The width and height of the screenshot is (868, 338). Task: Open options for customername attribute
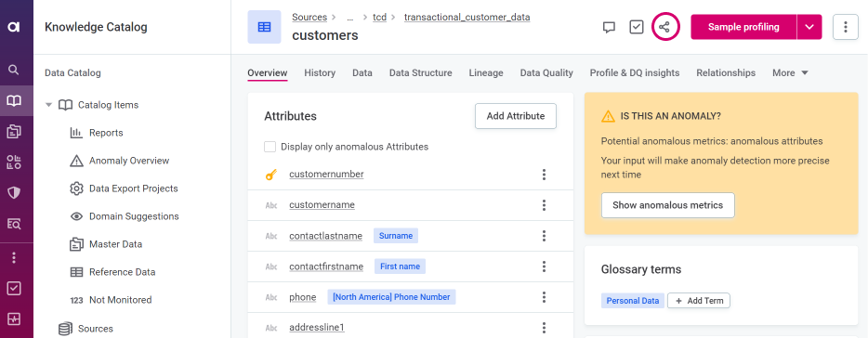point(545,206)
